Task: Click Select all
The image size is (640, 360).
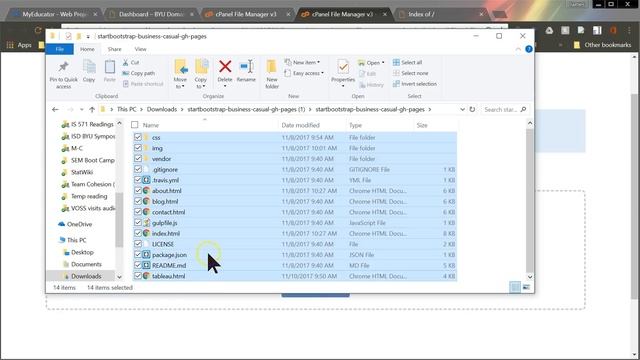Action: pyautogui.click(x=407, y=62)
